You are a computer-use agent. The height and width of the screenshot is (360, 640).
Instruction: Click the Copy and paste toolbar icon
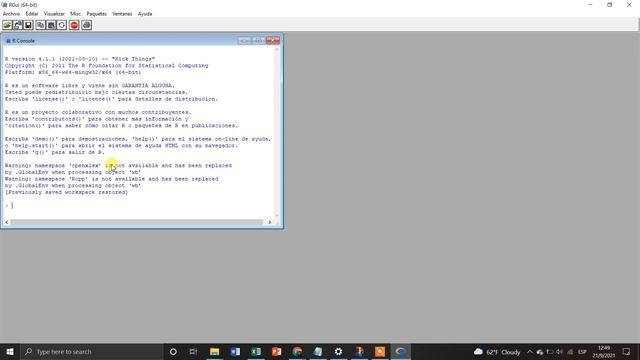(62, 25)
